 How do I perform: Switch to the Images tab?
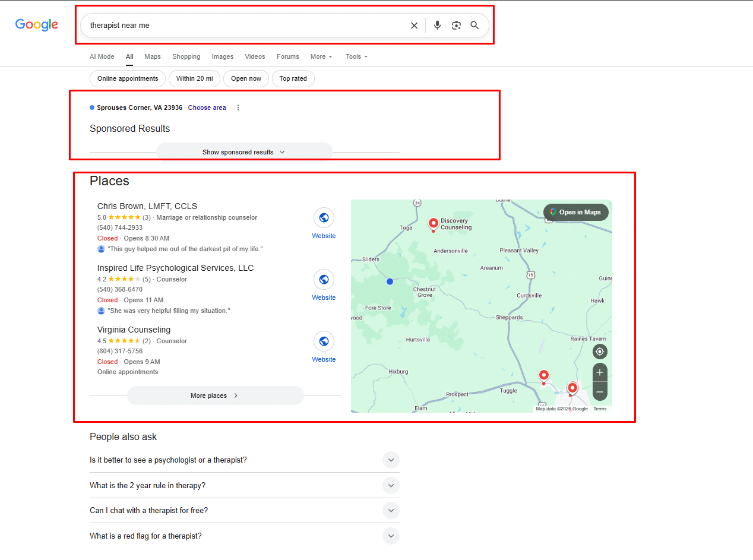pos(223,56)
